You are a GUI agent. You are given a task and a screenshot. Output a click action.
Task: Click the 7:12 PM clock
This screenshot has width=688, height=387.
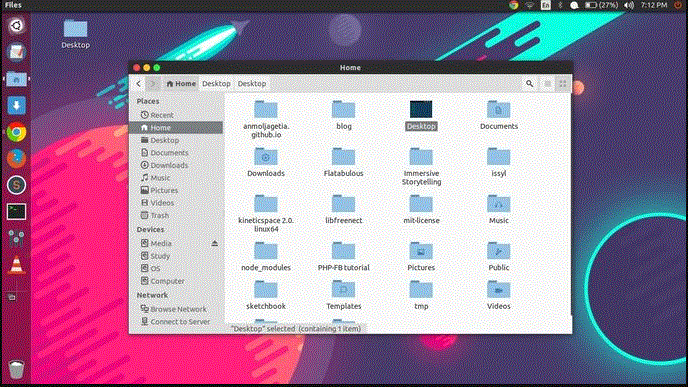click(654, 5)
